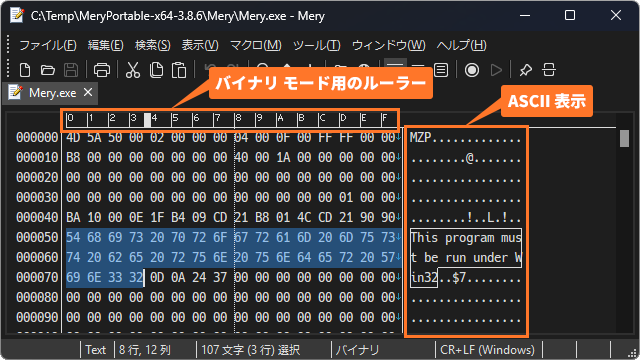This screenshot has width=640, height=360.
Task: Click the Text mode status bar entry
Action: (96, 350)
